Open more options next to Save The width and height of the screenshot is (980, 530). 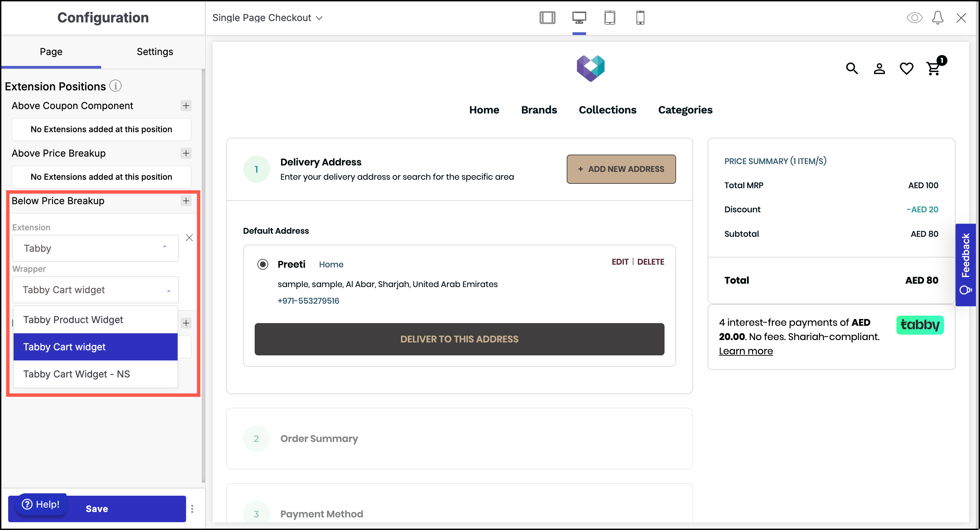192,509
